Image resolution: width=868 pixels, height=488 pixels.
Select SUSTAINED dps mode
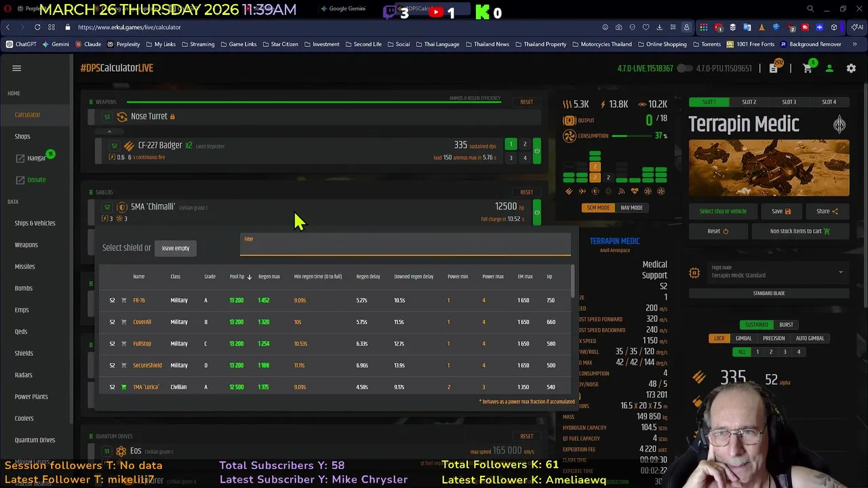[x=757, y=325]
